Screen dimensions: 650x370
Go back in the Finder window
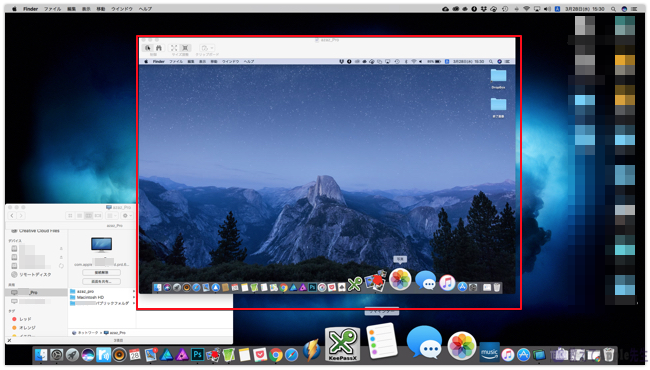(x=12, y=215)
